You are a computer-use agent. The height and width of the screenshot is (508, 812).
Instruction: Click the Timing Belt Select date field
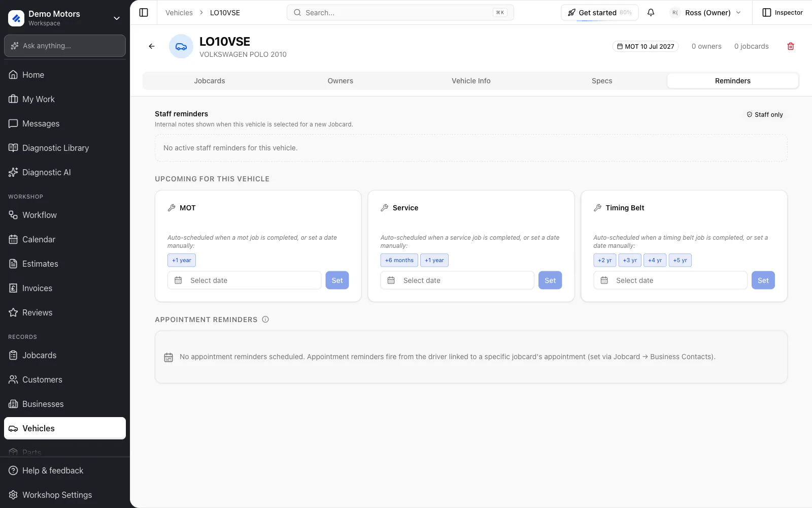click(x=670, y=280)
